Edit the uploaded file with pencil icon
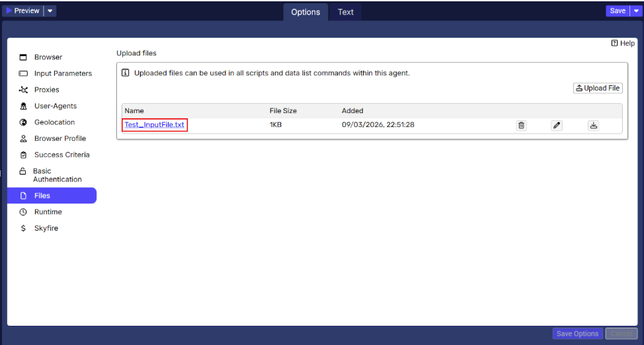 [557, 126]
